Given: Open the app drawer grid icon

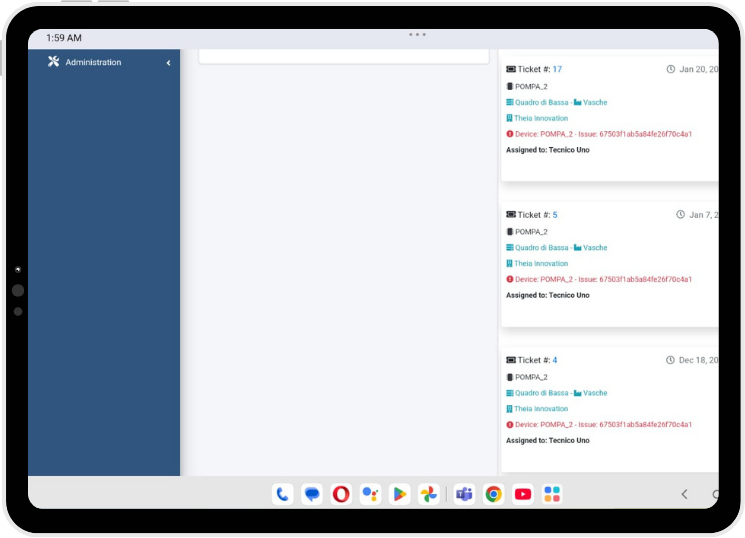Looking at the screenshot, I should [x=552, y=495].
